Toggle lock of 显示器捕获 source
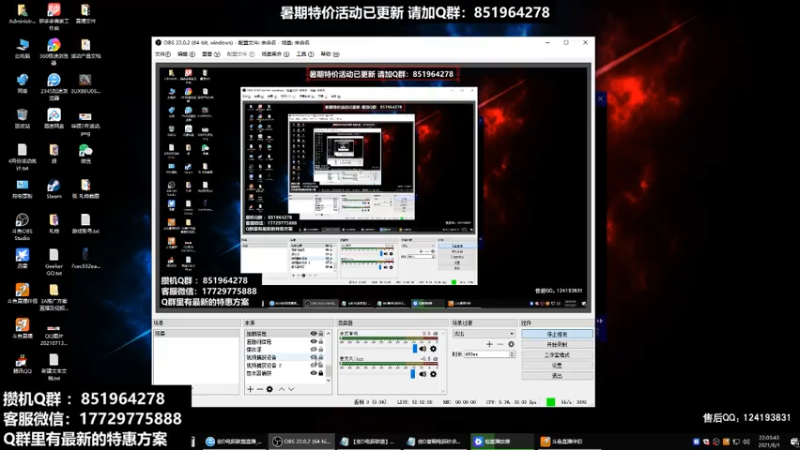The image size is (800, 450). point(321,373)
